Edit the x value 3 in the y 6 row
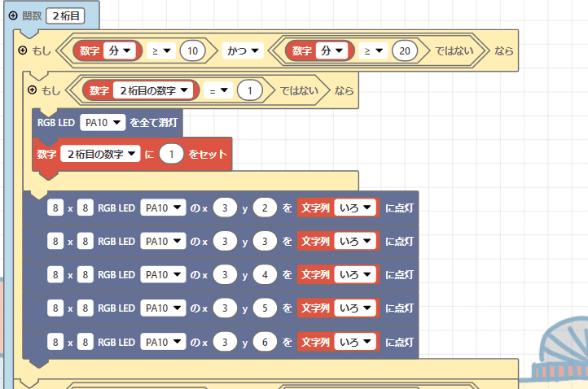Screen dimensions: 588x389 pyautogui.click(x=225, y=342)
